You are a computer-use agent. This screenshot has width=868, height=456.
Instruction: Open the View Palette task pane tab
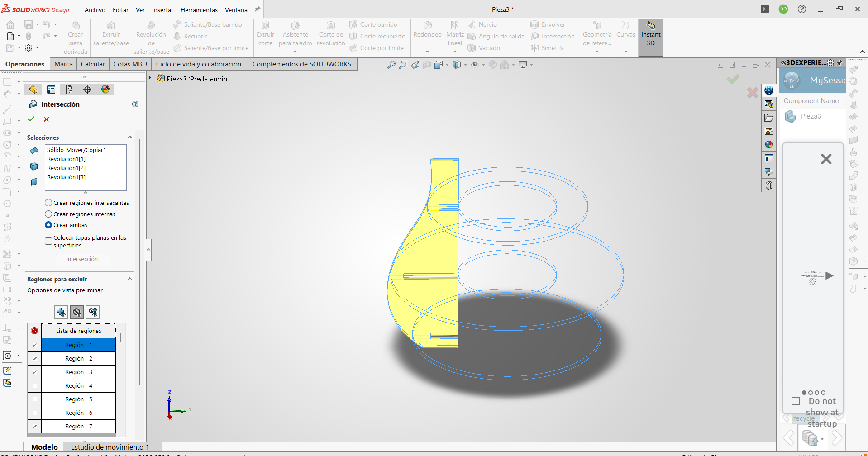[769, 131]
